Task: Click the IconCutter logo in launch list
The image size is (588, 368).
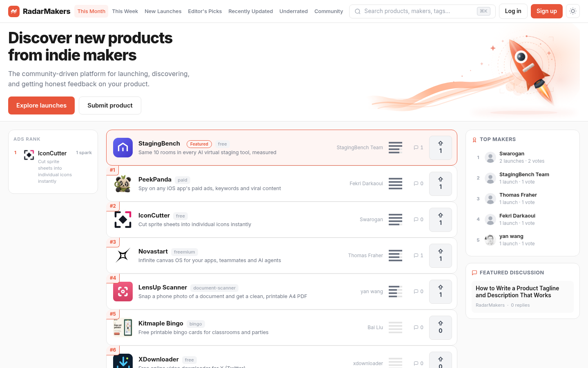Action: (x=123, y=220)
